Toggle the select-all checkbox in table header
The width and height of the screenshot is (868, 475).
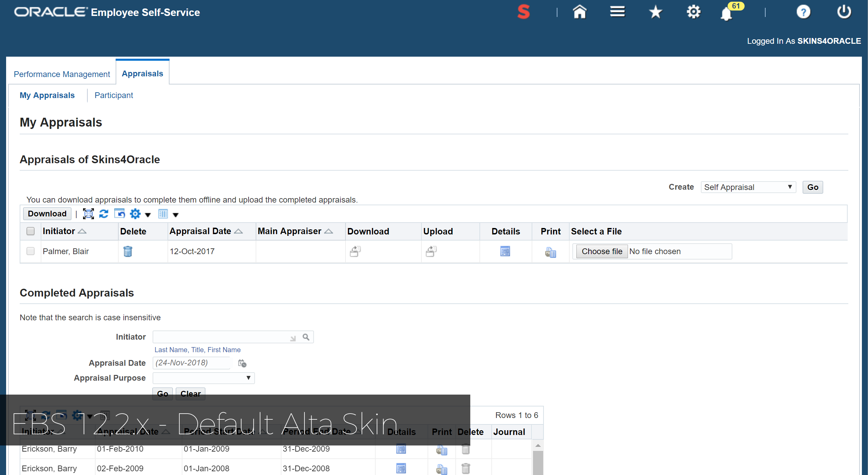(x=31, y=231)
